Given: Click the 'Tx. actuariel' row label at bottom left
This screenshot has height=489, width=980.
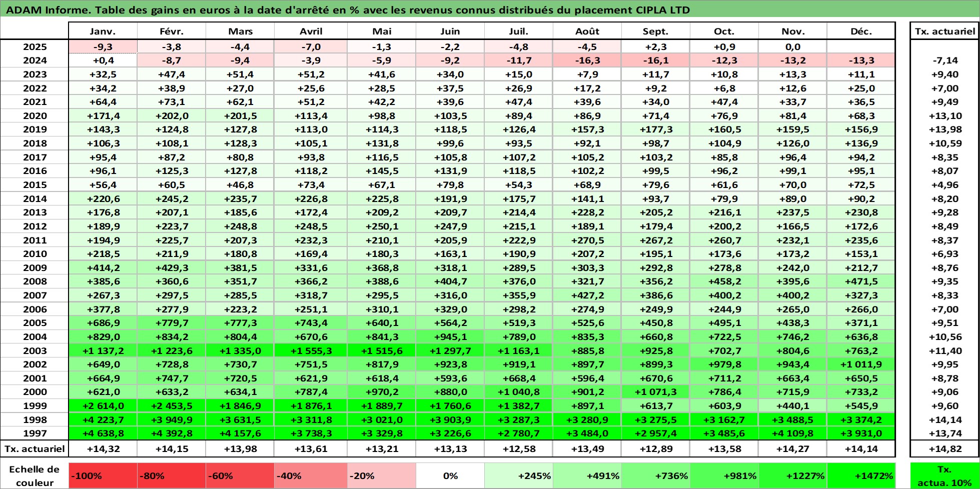Looking at the screenshot, I should point(35,448).
